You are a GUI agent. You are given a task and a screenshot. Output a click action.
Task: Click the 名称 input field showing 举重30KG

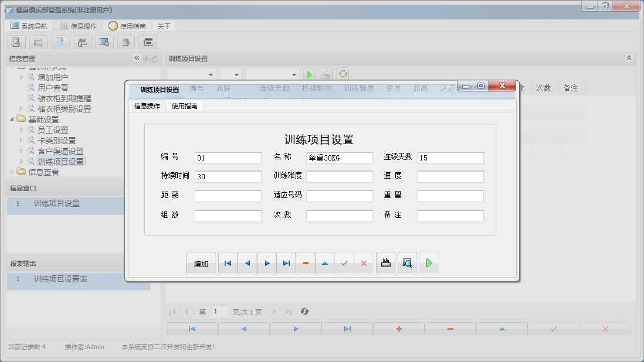tap(339, 158)
